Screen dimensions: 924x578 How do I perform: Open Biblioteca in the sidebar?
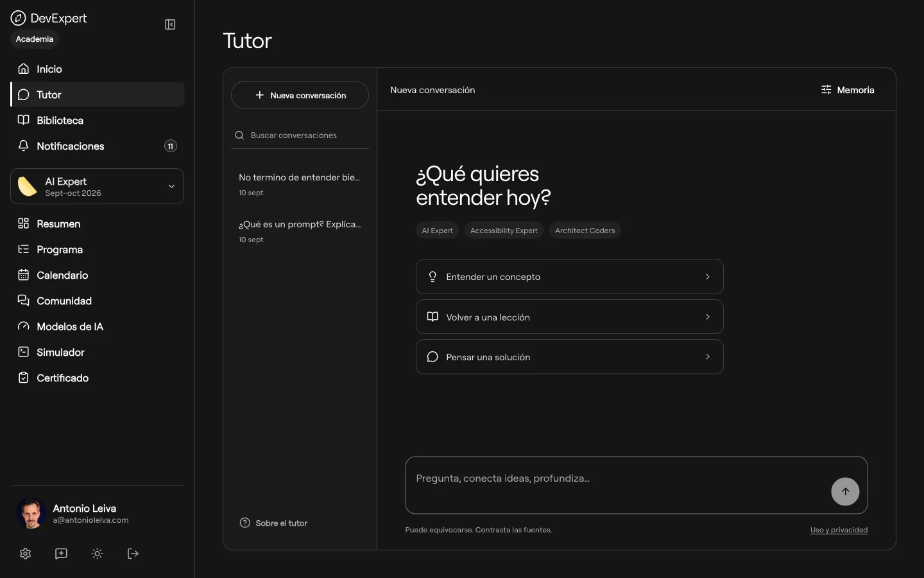pyautogui.click(x=98, y=120)
